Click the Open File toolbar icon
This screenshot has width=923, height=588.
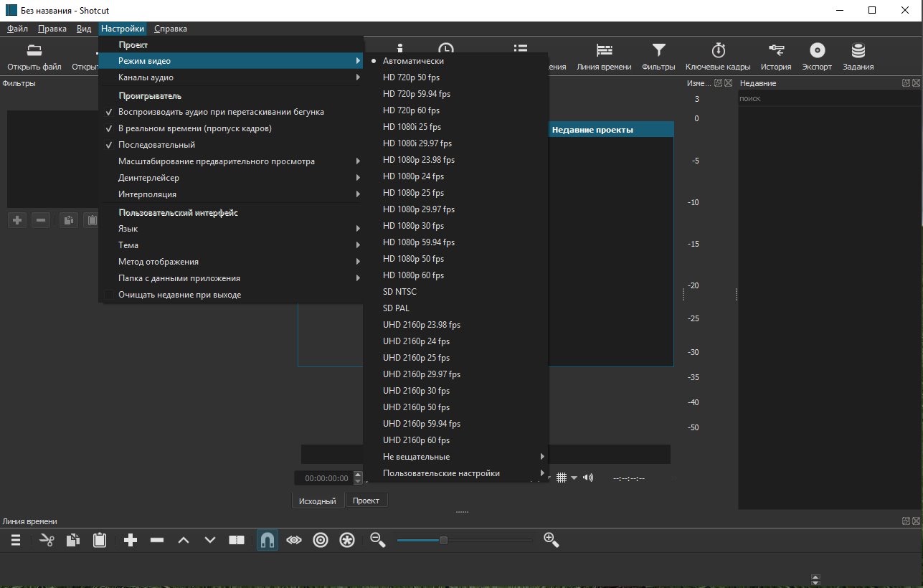tap(34, 51)
